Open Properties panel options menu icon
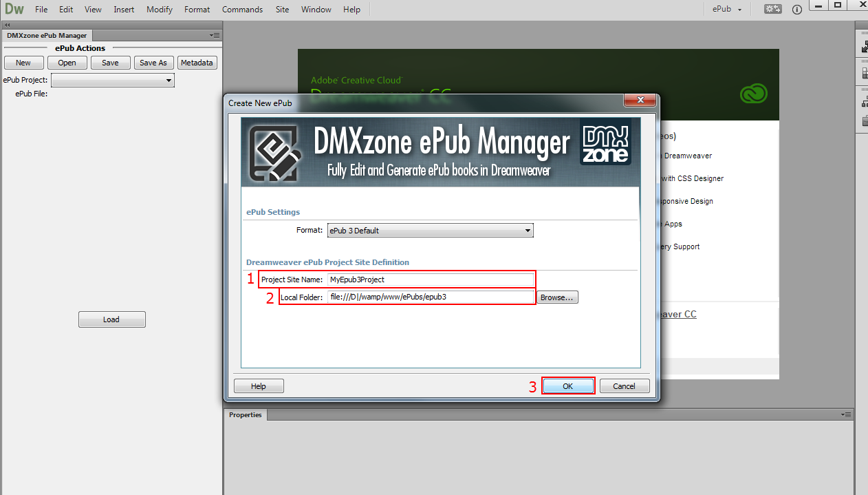The width and height of the screenshot is (868, 495). (846, 414)
